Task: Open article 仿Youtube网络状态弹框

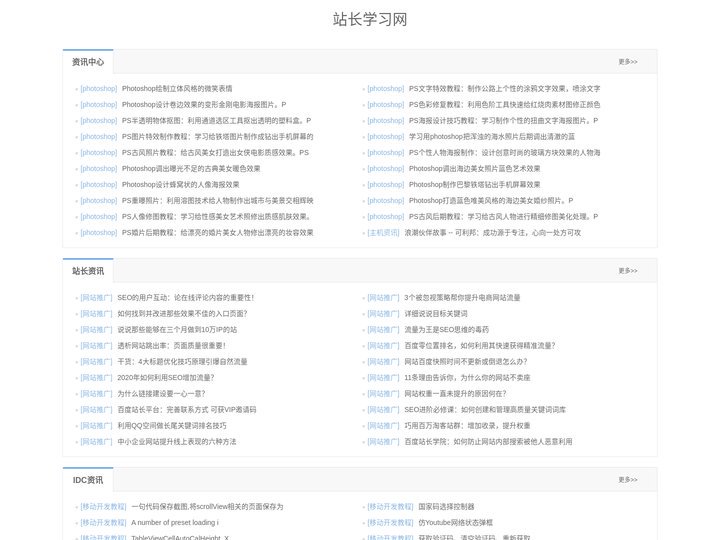Action: [x=456, y=523]
